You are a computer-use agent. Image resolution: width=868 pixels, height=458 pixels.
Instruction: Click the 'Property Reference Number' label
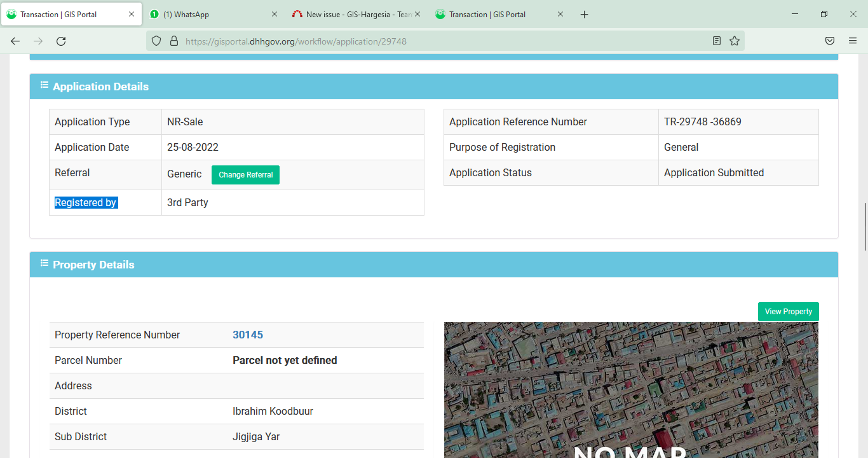[117, 335]
